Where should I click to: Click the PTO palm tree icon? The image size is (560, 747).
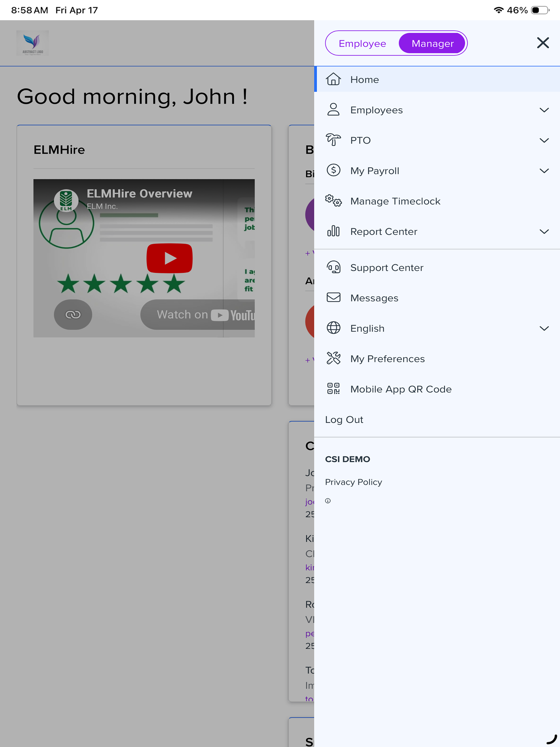[333, 140]
